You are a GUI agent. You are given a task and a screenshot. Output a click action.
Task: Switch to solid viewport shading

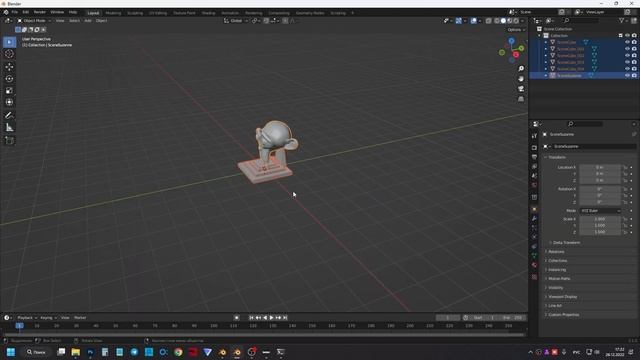tap(503, 20)
